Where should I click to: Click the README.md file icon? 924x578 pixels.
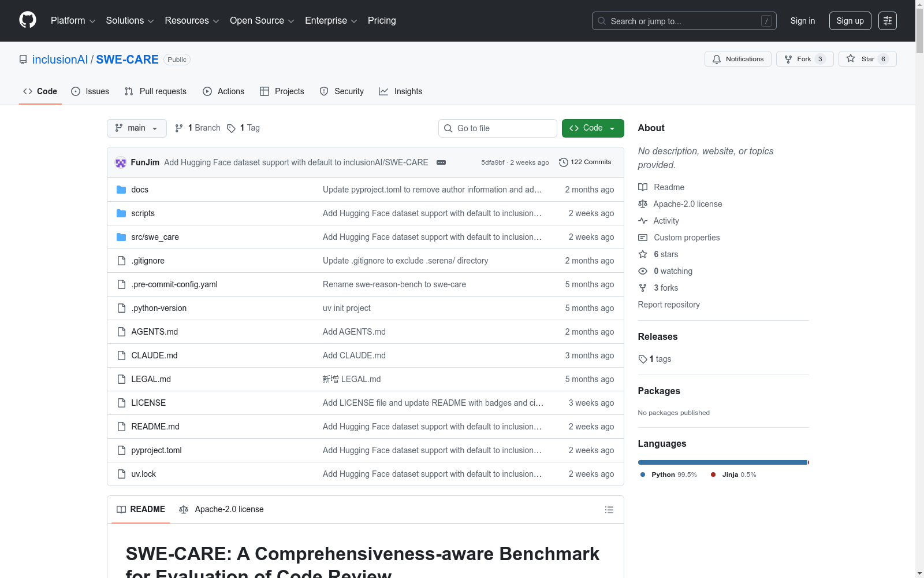coord(121,427)
